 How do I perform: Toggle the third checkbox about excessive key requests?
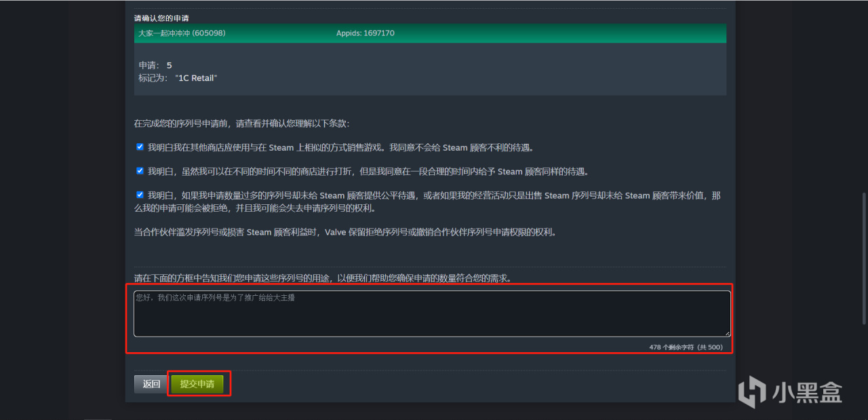pyautogui.click(x=140, y=195)
